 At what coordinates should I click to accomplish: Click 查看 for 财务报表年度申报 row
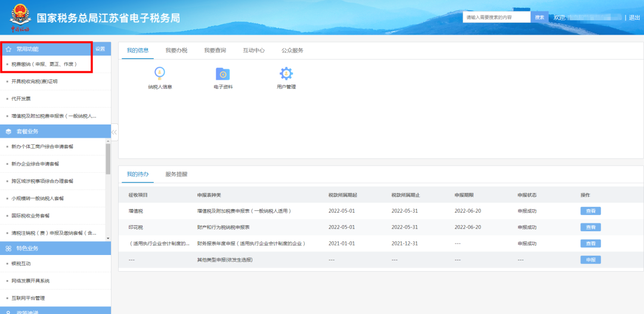[x=590, y=244]
